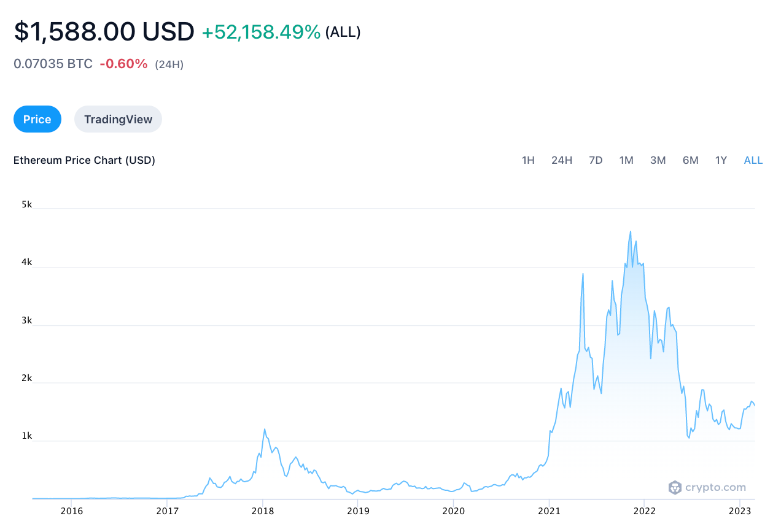781x532 pixels.
Task: Select the Price chart view
Action: pyautogui.click(x=37, y=119)
